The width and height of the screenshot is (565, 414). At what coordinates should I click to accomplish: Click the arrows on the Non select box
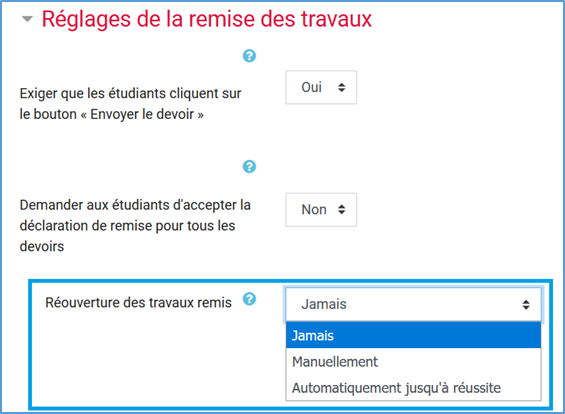341,209
